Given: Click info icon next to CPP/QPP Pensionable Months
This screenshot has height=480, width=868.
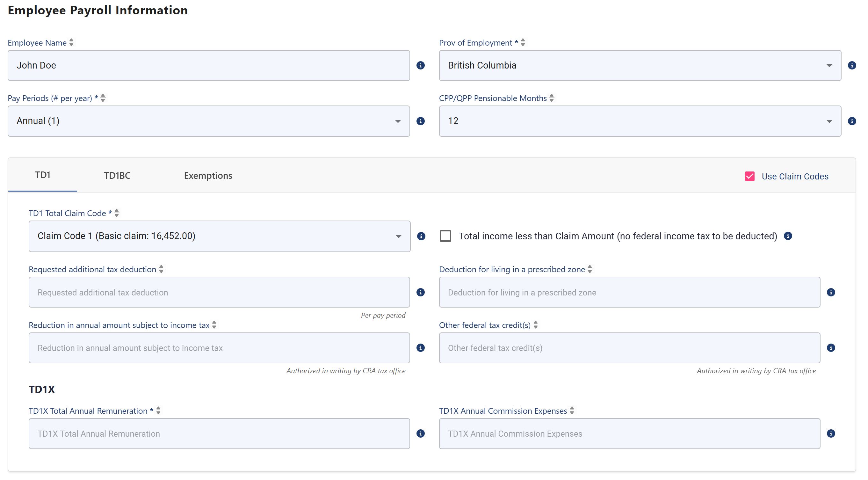Looking at the screenshot, I should coord(851,121).
